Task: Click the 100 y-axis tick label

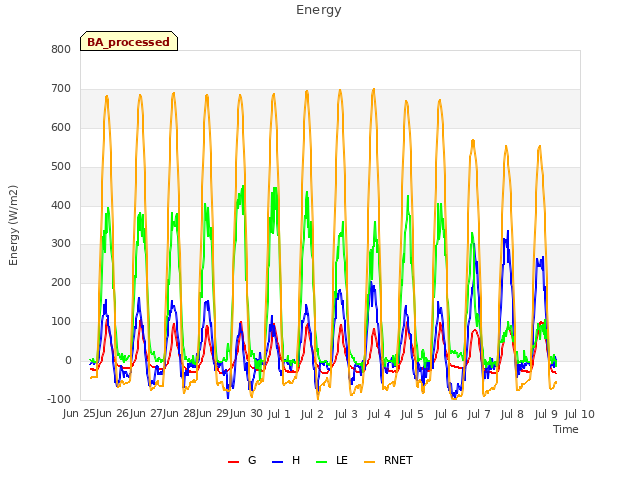Action: tap(61, 322)
